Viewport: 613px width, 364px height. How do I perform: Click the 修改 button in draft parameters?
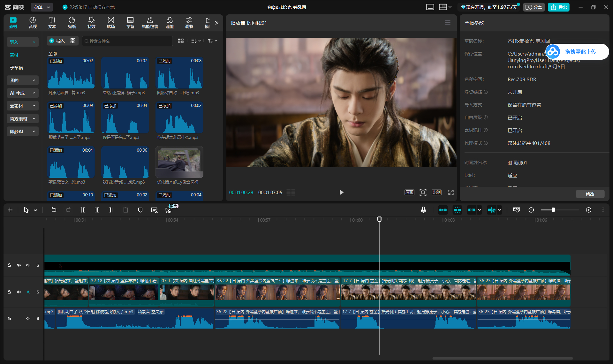(590, 194)
